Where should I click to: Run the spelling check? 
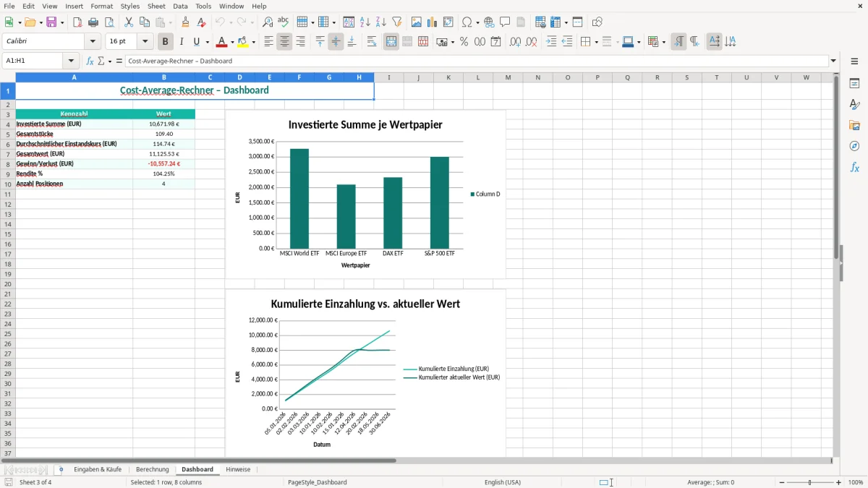point(284,22)
